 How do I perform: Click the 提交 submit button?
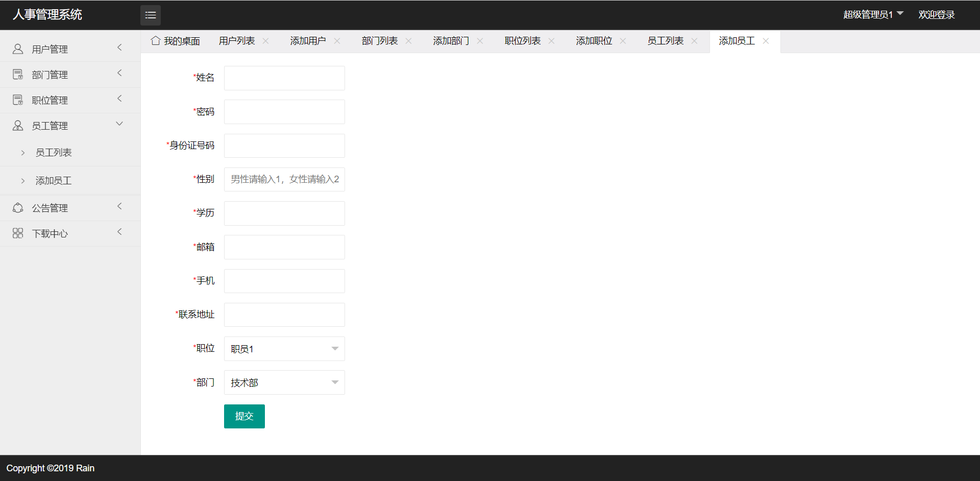tap(244, 416)
